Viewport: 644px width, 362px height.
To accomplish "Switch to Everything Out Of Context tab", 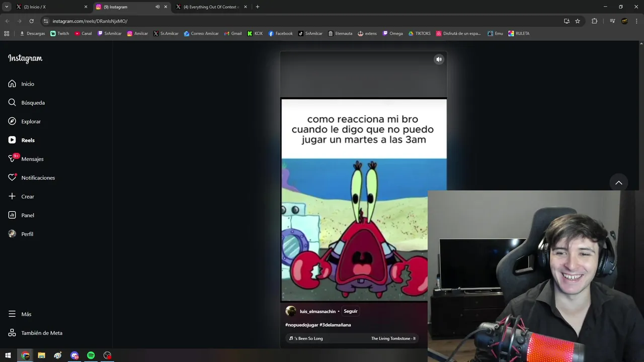I will click(x=211, y=7).
